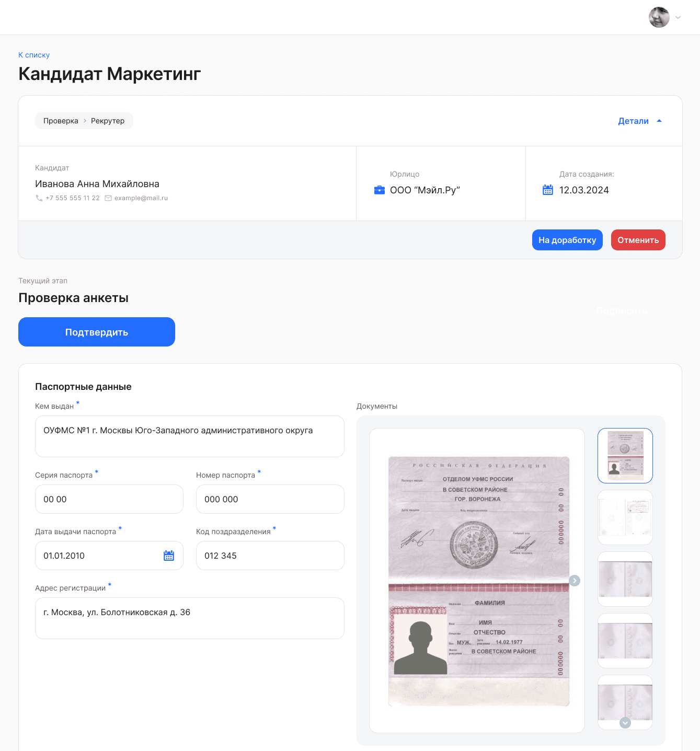Focus the Дата выдачи паспорта field
Viewport: 700px width, 751px height.
tap(109, 556)
